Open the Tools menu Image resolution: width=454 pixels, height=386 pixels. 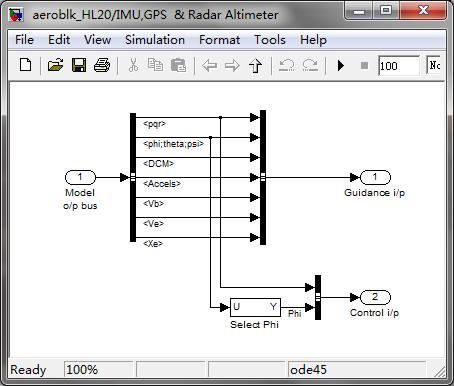coord(270,40)
